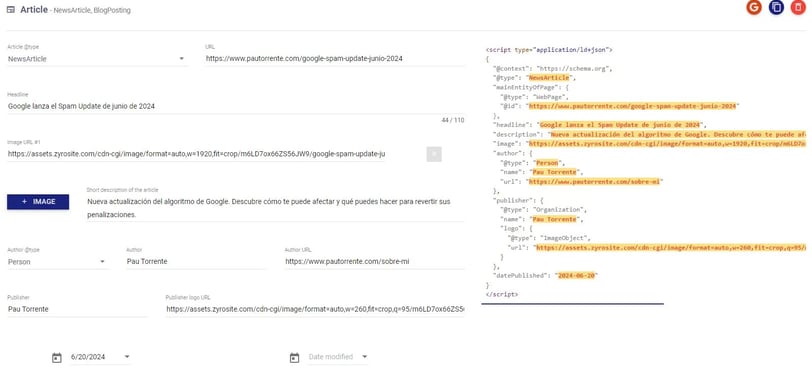Image resolution: width=812 pixels, height=375 pixels.
Task: Expand the Date modified dropdown arrow
Action: pyautogui.click(x=365, y=356)
